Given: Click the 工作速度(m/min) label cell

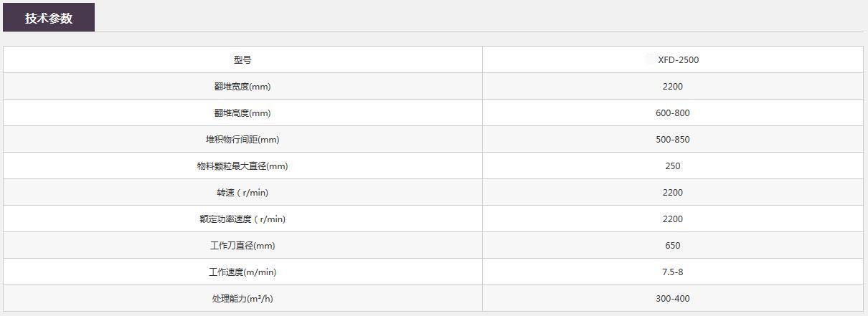Looking at the screenshot, I should tap(242, 272).
